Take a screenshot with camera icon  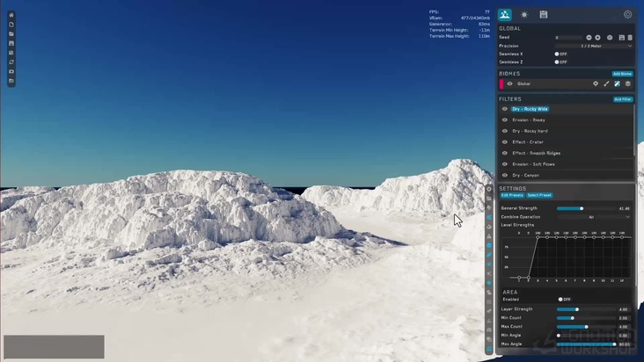pyautogui.click(x=11, y=72)
